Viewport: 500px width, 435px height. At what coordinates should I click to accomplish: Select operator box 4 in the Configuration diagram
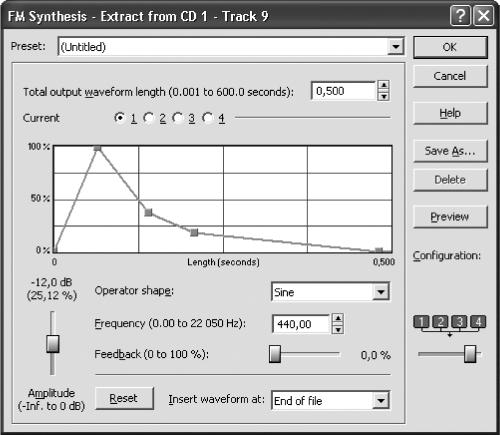(x=478, y=322)
